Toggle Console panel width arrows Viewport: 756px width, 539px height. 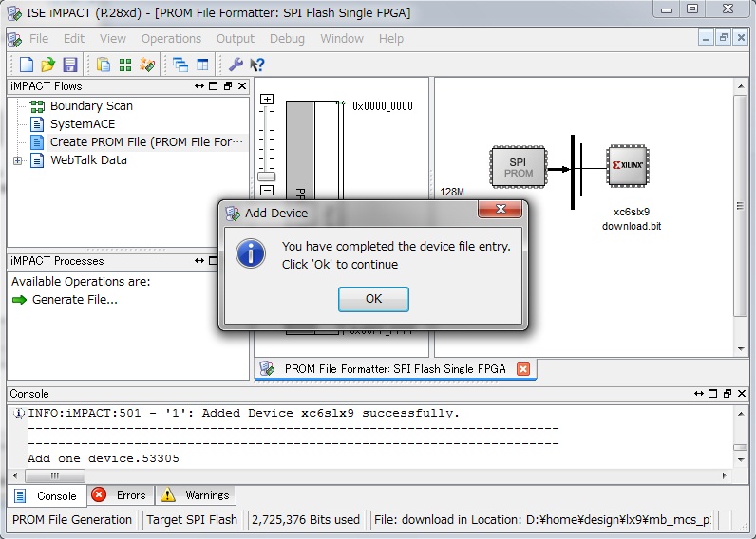[x=699, y=394]
